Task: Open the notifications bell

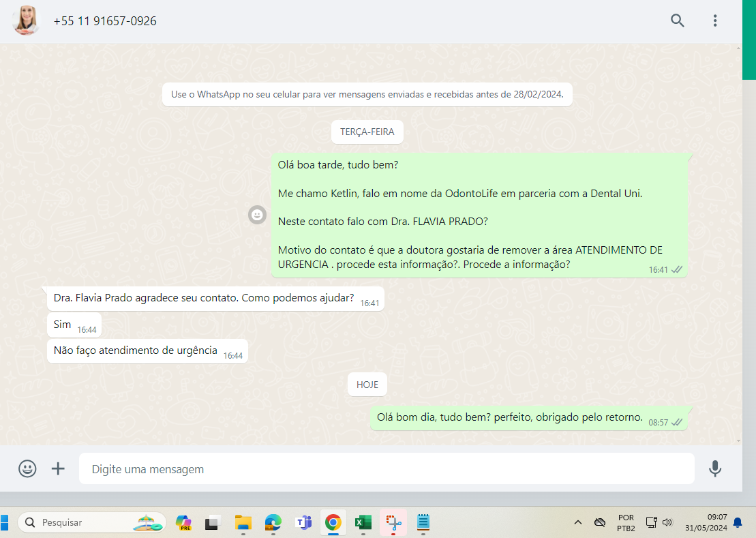Action: pos(738,522)
